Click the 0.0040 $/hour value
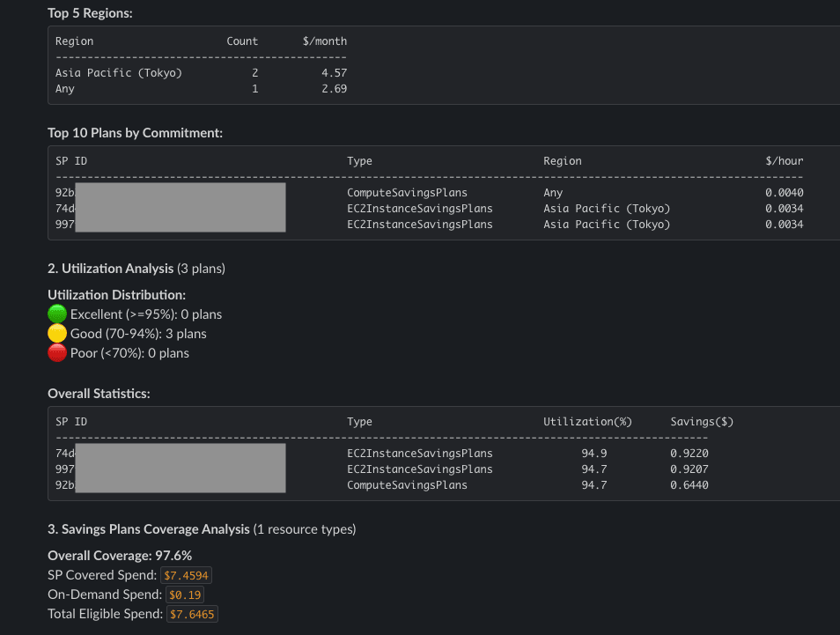Viewport: 840px width, 635px height. pyautogui.click(x=784, y=193)
